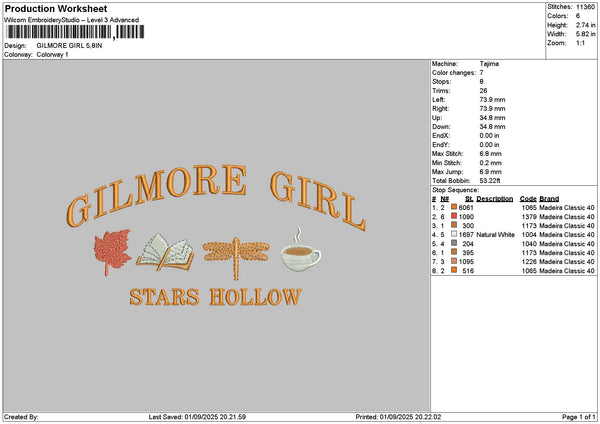
Task: Click the stitch count '6061'
Action: click(x=466, y=208)
